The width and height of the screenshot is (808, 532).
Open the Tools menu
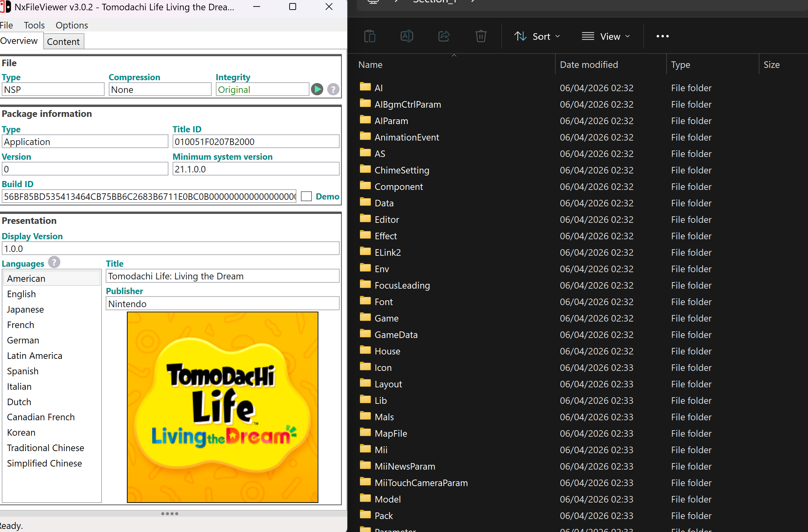34,25
